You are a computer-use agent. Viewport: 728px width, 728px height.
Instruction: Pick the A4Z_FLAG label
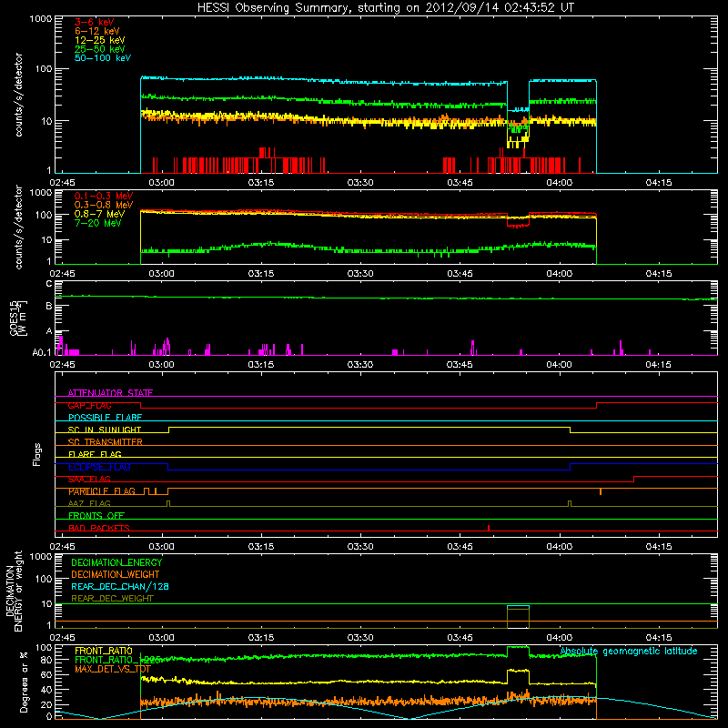(89, 503)
